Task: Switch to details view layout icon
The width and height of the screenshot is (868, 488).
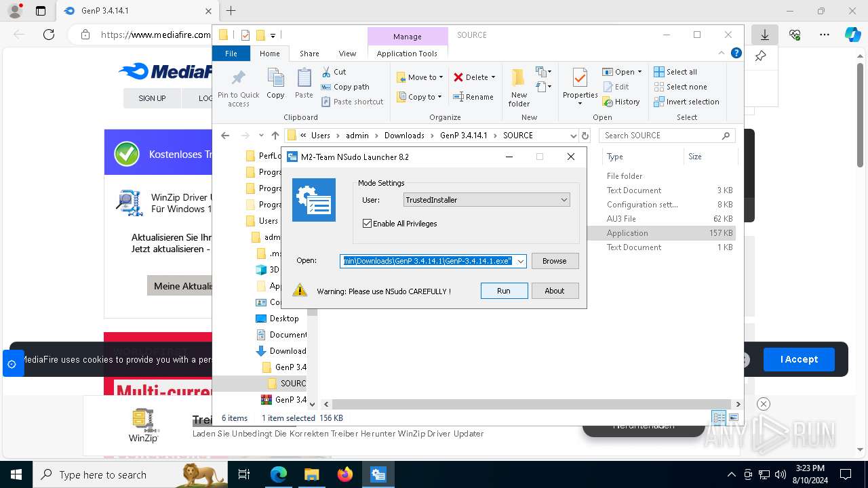Action: click(x=719, y=418)
